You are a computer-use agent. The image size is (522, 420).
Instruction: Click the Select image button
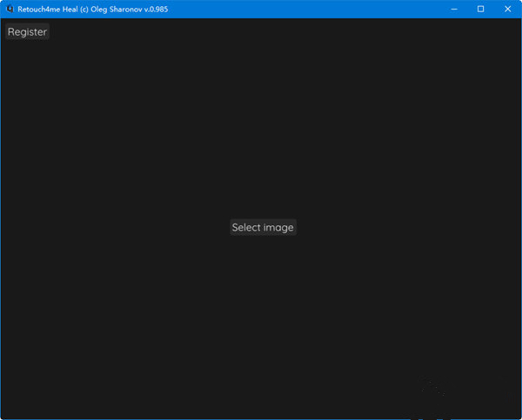(x=263, y=228)
